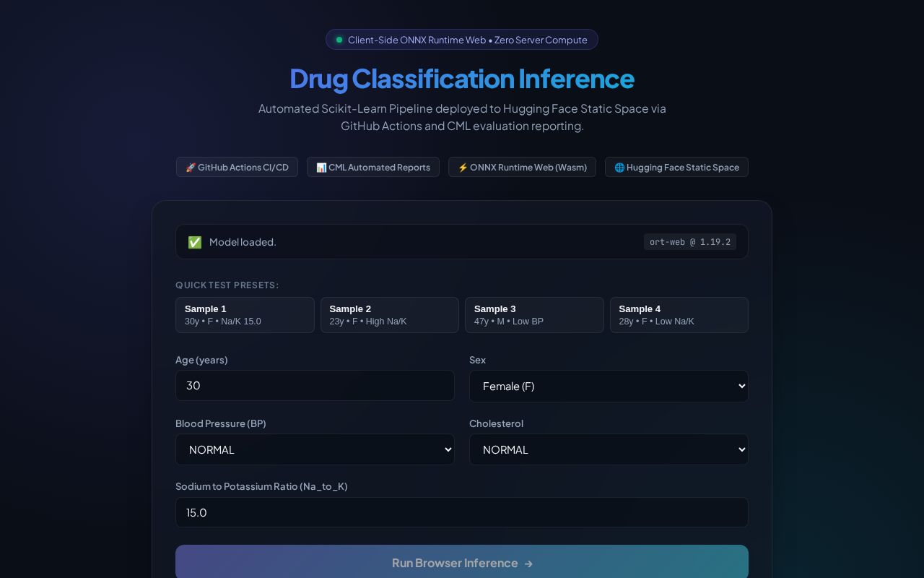The image size is (924, 578).
Task: Click the globe Hugging Face Static Space badge
Action: click(676, 167)
